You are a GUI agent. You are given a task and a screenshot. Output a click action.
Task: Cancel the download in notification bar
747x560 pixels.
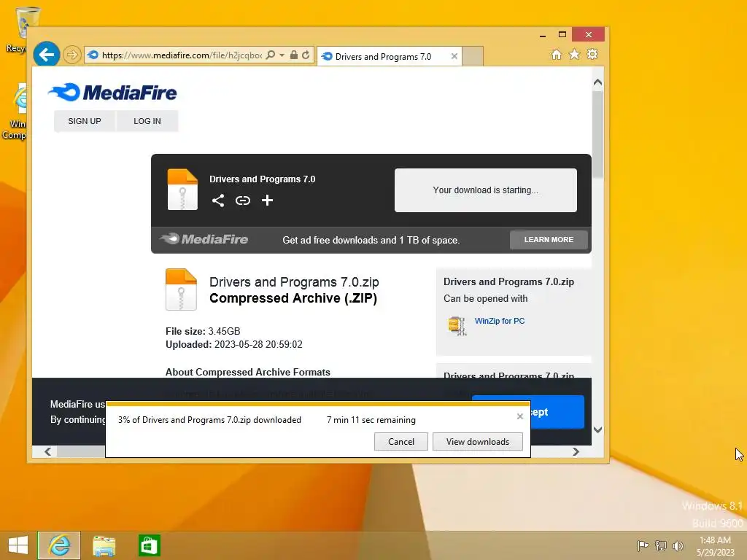tap(401, 441)
